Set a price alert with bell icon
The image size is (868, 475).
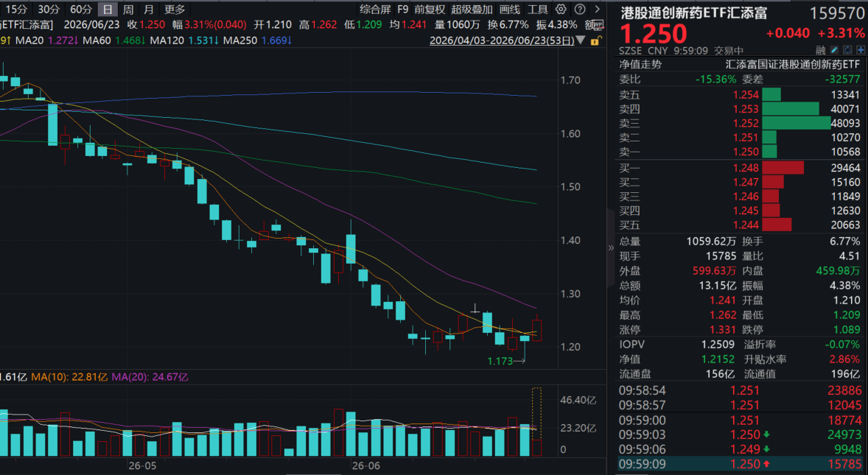(847, 50)
